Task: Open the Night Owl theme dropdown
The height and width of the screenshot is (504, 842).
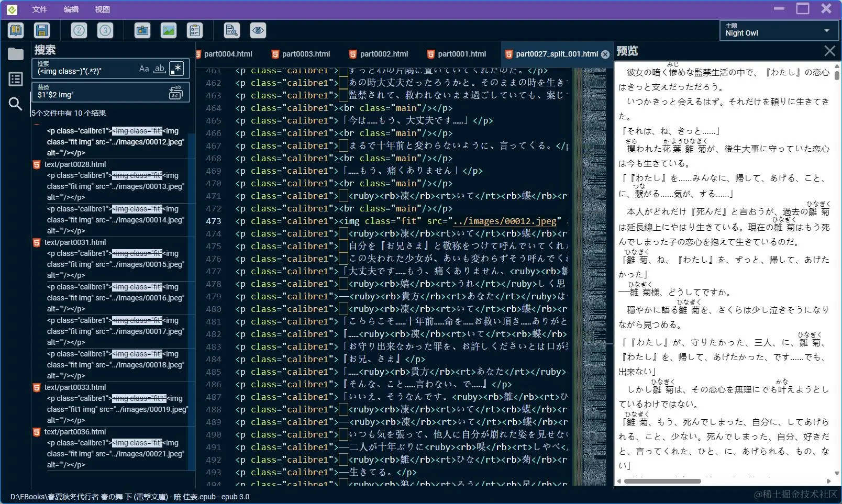Action: [x=778, y=30]
